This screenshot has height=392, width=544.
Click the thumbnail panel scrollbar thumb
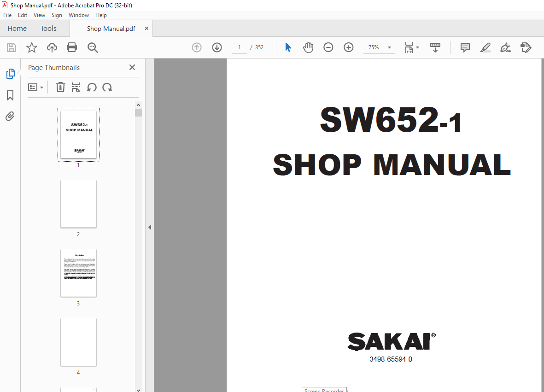tap(139, 113)
